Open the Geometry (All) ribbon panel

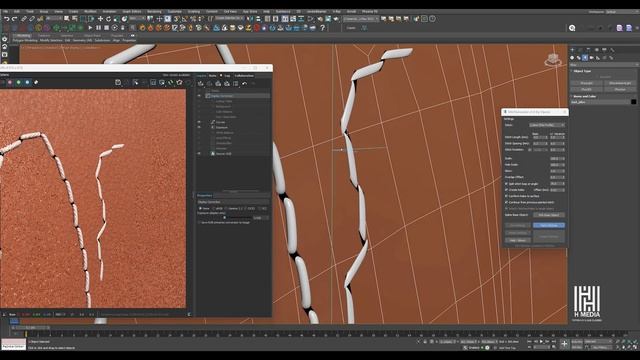pos(82,40)
